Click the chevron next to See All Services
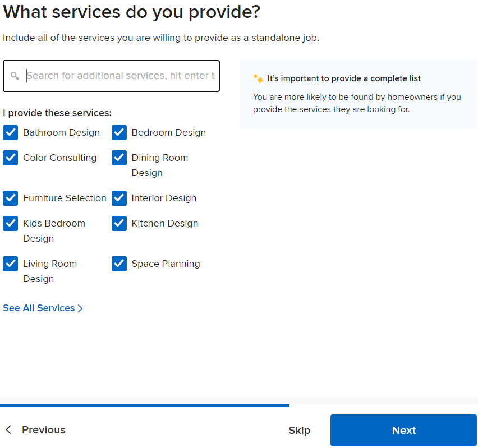Viewport: 478px width, 448px height. (x=80, y=308)
